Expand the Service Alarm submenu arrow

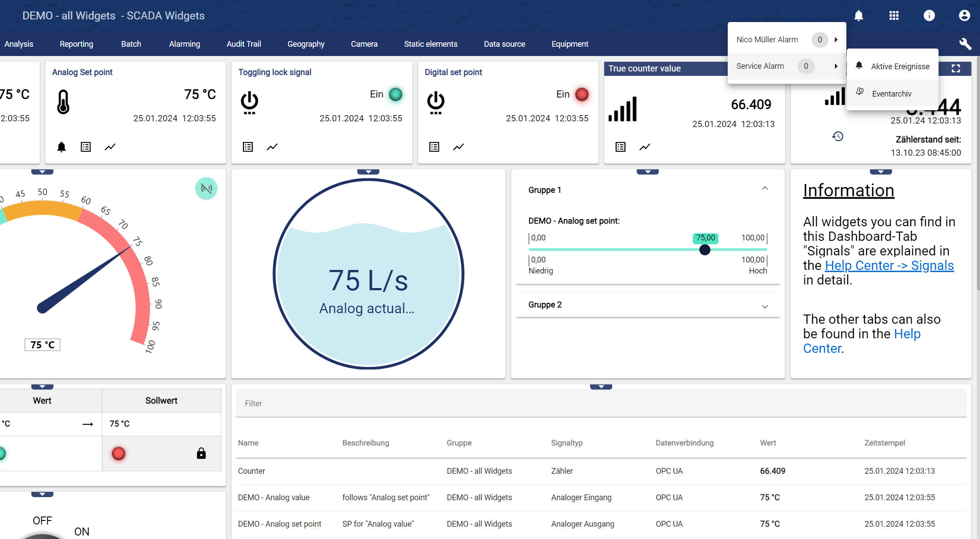(836, 66)
